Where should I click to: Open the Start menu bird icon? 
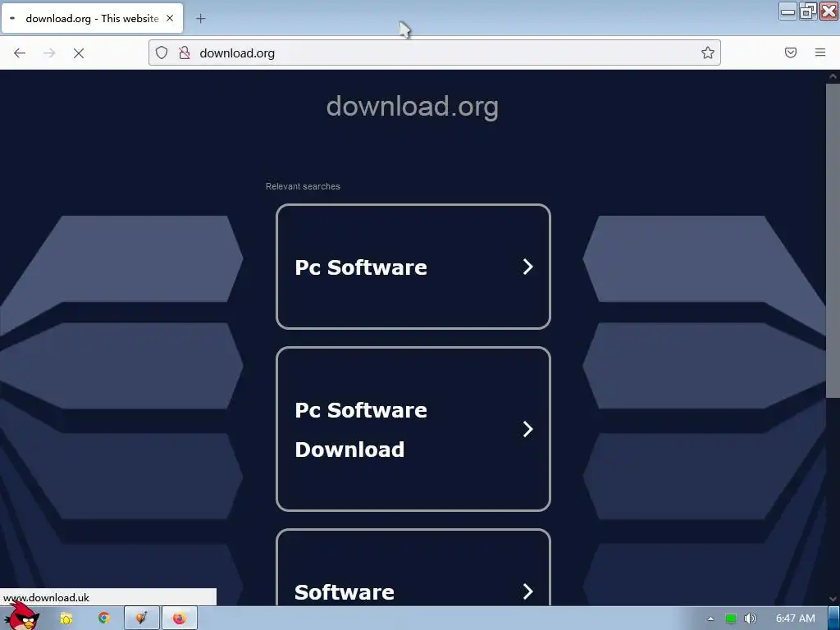point(22,617)
